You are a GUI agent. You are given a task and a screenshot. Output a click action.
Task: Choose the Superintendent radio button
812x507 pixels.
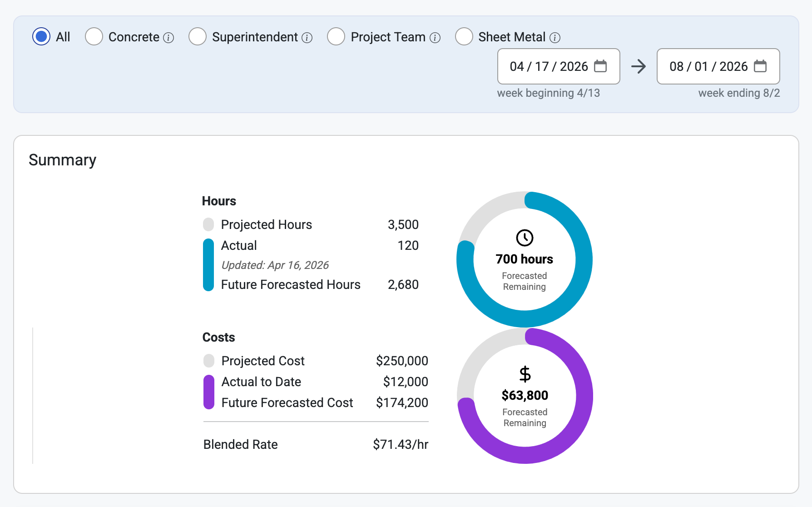(x=198, y=36)
